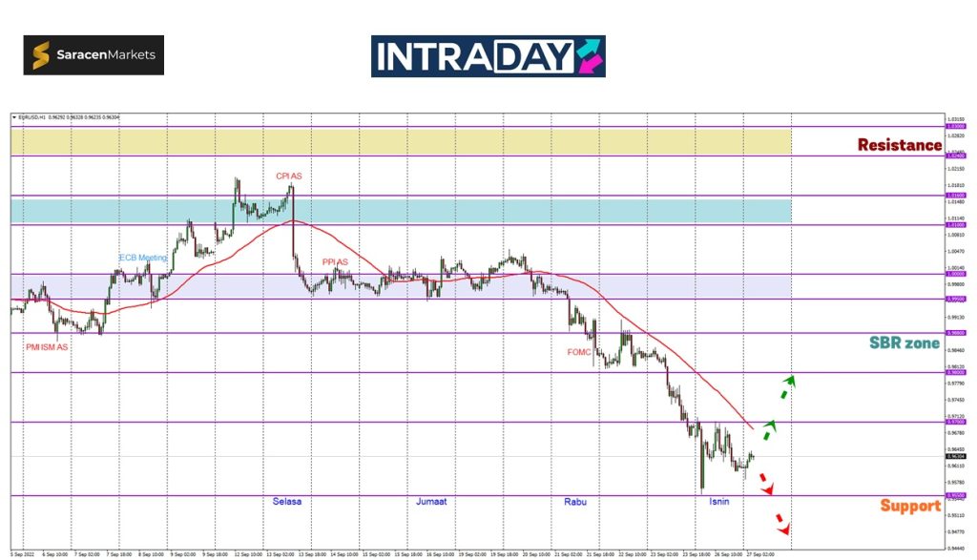
Task: Click the Saracen Markets gold S logo
Action: [41, 55]
